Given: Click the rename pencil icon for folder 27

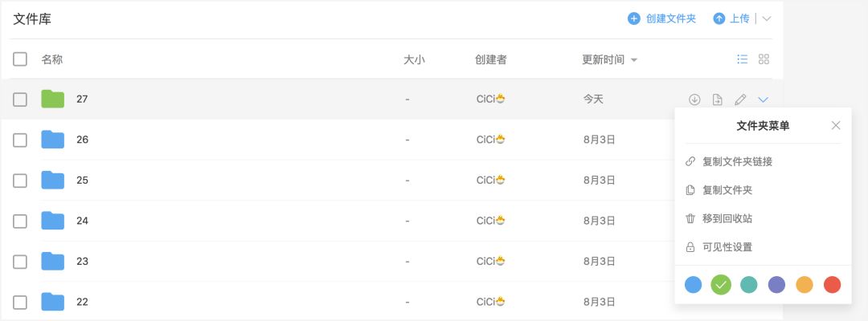Looking at the screenshot, I should pos(740,100).
